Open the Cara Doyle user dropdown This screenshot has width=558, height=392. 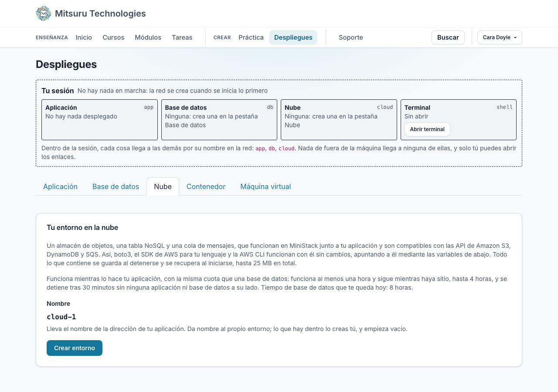tap(500, 37)
